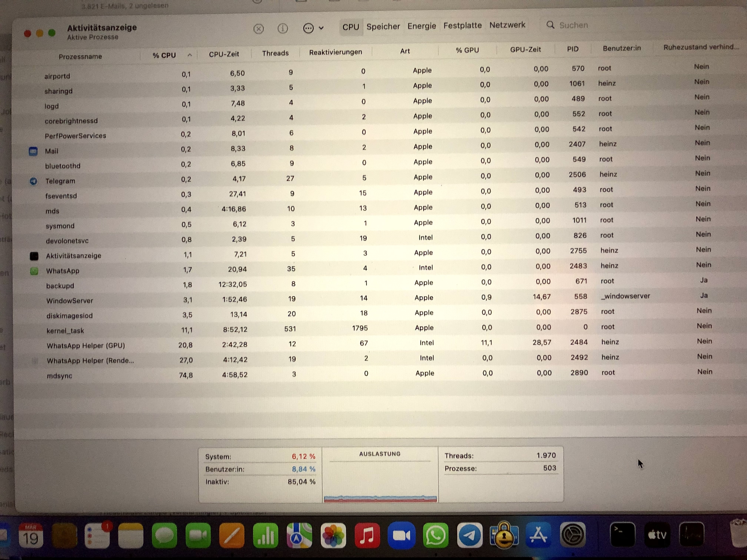Sort by the PID column header
Viewport: 747px width, 560px height.
pyautogui.click(x=572, y=49)
